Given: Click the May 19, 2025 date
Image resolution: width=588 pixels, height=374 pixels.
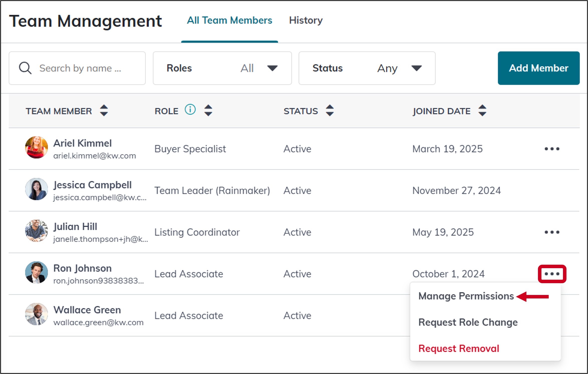Looking at the screenshot, I should pyautogui.click(x=443, y=232).
